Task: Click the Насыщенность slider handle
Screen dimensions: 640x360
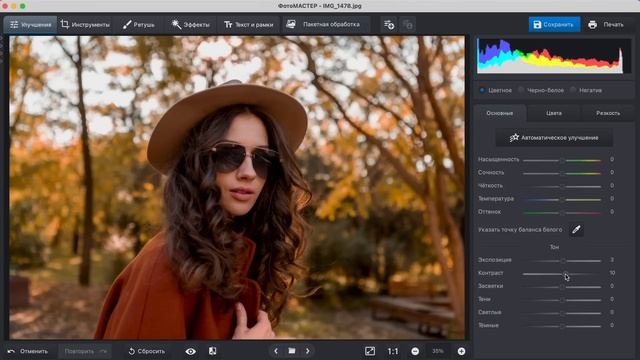Action: click(562, 160)
